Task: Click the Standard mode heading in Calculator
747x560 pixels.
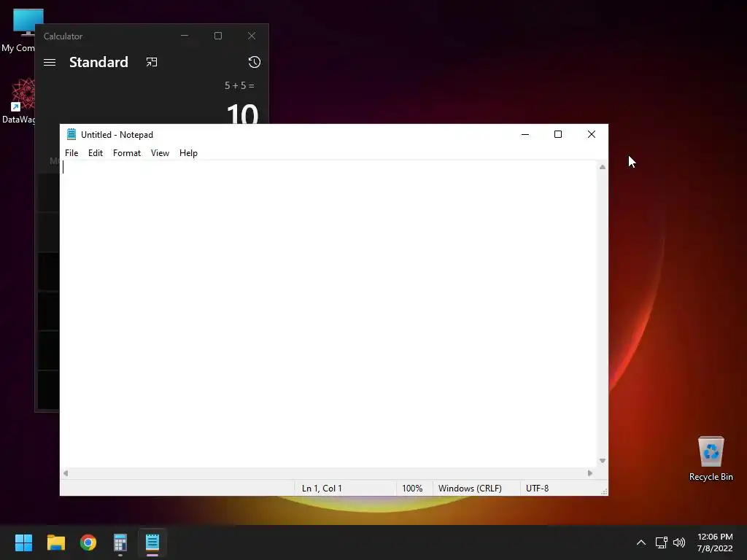Action: coord(98,63)
